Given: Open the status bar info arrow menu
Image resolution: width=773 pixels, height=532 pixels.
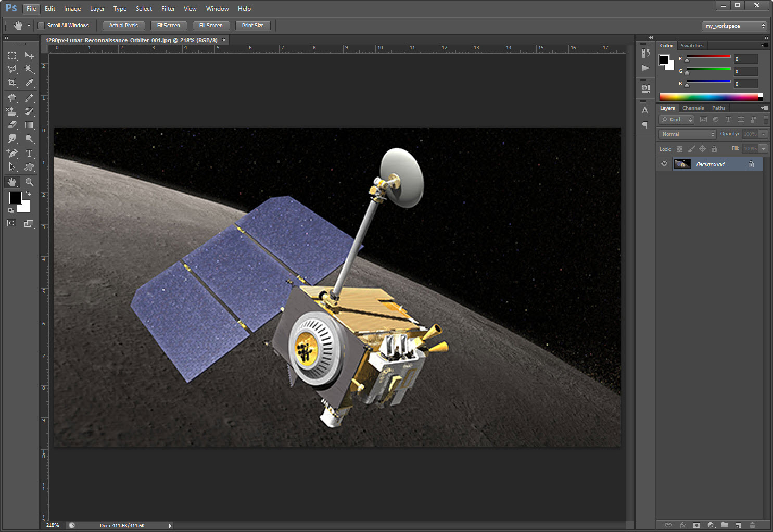Looking at the screenshot, I should pos(170,526).
